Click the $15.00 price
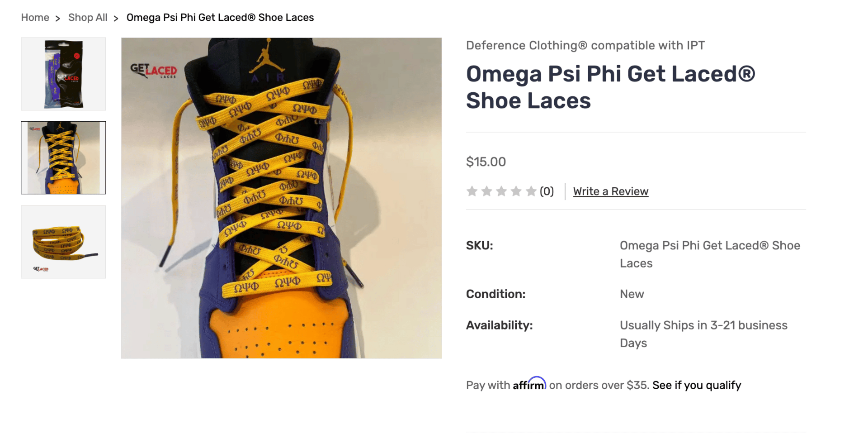 point(486,162)
